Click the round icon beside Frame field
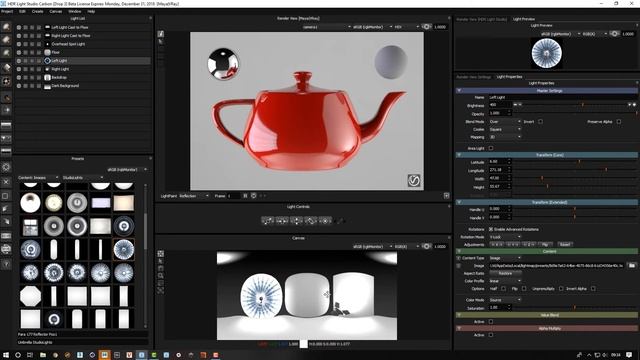The height and width of the screenshot is (360, 640). coord(253,196)
